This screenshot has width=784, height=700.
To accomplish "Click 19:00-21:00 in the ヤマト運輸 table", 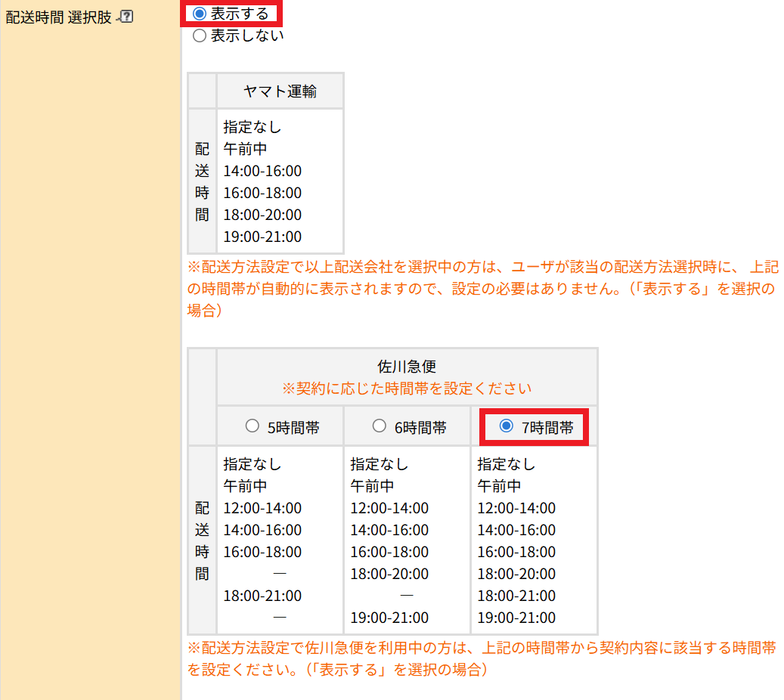I will [x=262, y=237].
